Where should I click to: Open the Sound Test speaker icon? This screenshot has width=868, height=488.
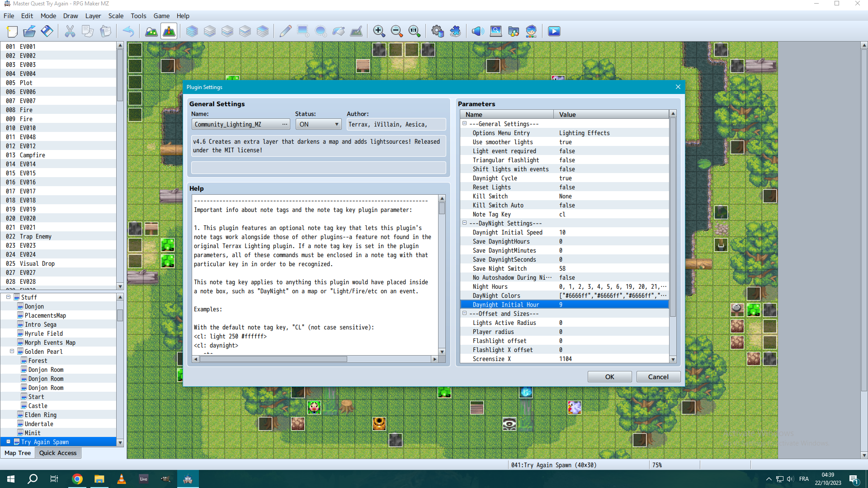pos(478,31)
